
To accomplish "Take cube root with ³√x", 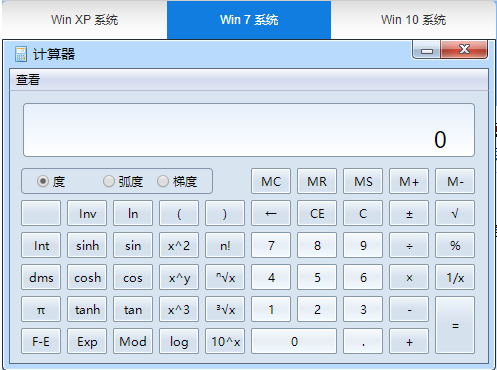I will click(x=225, y=309).
